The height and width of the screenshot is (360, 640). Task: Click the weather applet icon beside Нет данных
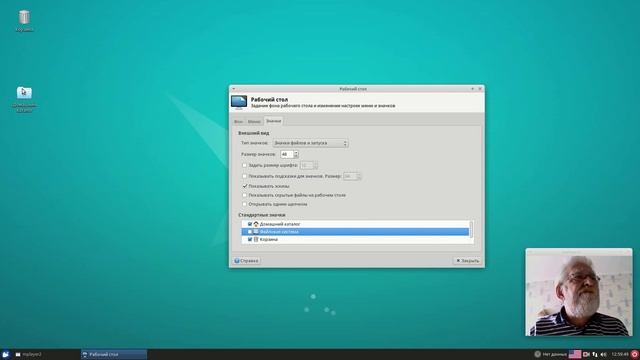pos(538,354)
